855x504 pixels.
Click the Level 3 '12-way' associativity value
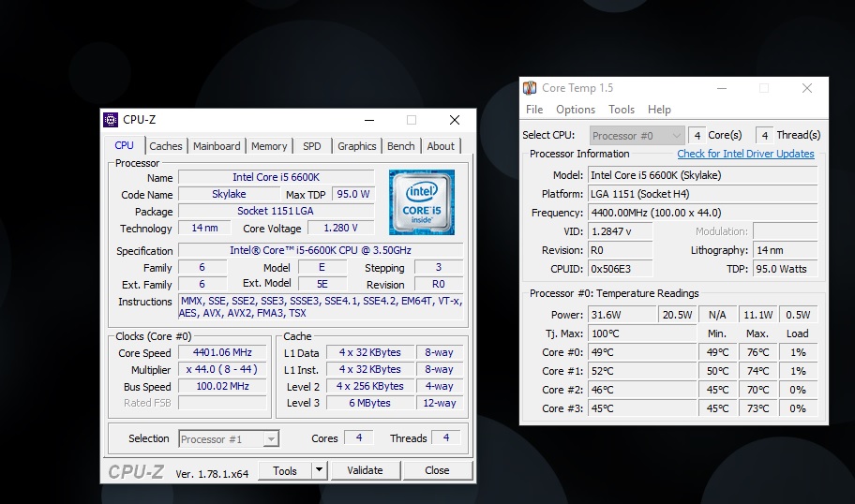pos(439,403)
